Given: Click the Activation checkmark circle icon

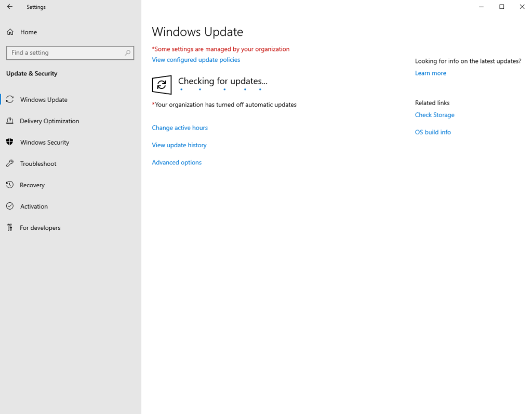Looking at the screenshot, I should (x=10, y=206).
